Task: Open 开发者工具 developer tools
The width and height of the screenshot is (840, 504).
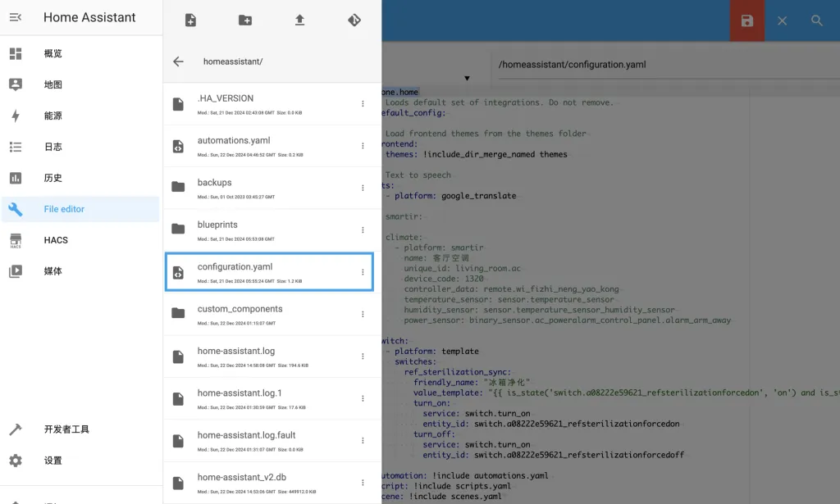Action: pyautogui.click(x=80, y=429)
